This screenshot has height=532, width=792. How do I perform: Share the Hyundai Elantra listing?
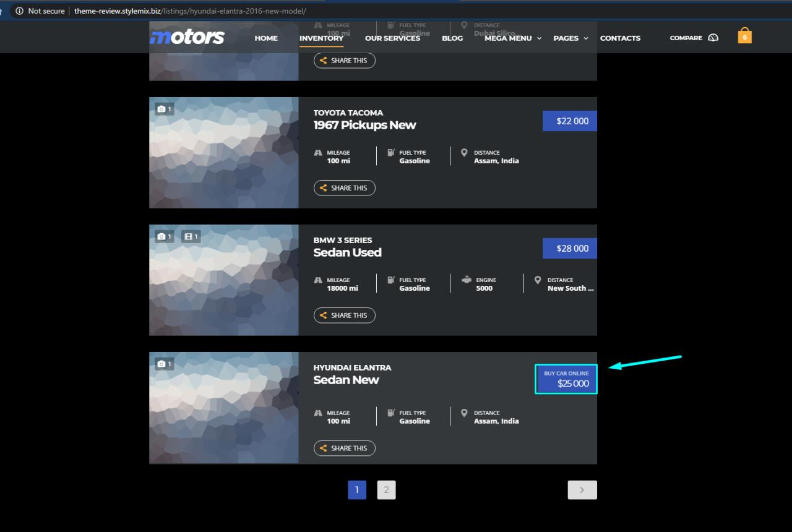coord(344,448)
